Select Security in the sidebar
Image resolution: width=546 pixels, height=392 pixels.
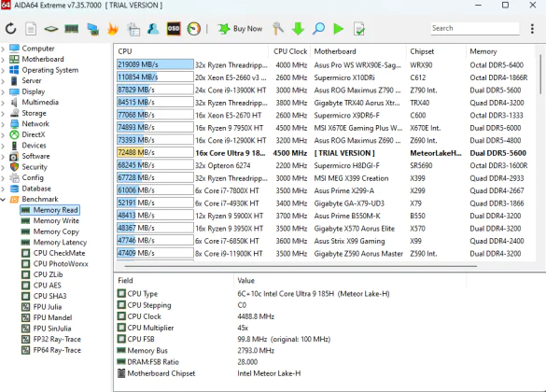(x=35, y=167)
